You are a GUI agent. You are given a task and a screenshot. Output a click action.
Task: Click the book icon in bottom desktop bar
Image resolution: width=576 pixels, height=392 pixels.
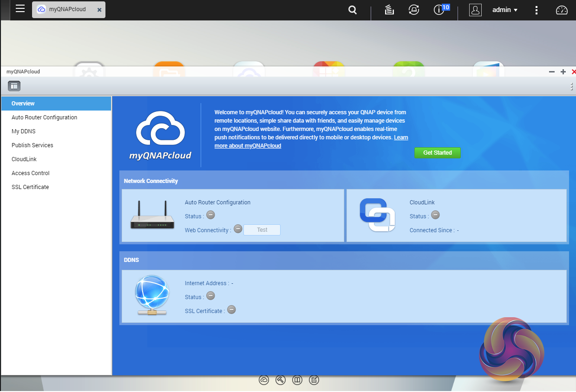click(297, 380)
